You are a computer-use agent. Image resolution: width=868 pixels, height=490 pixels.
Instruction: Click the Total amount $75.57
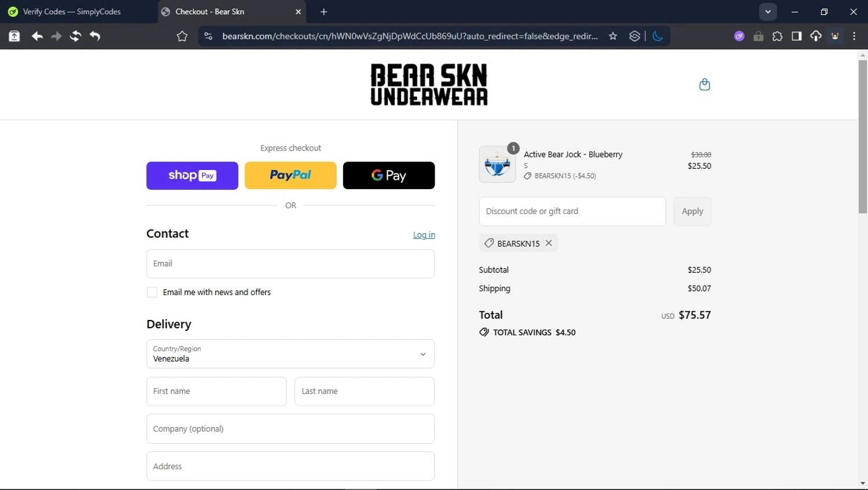694,315
